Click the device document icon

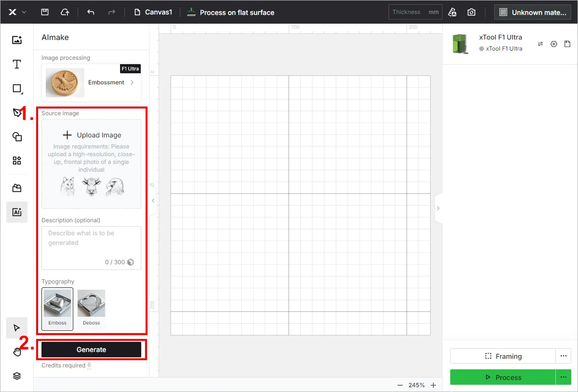coord(567,44)
